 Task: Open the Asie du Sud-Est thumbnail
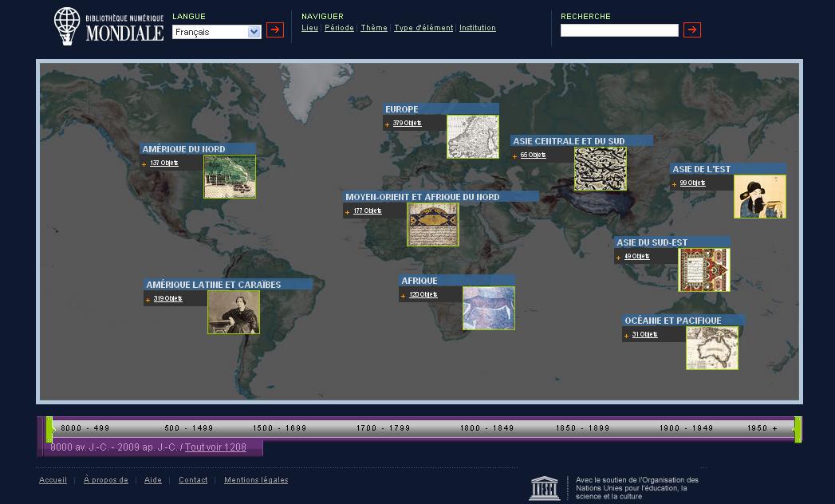tap(704, 270)
